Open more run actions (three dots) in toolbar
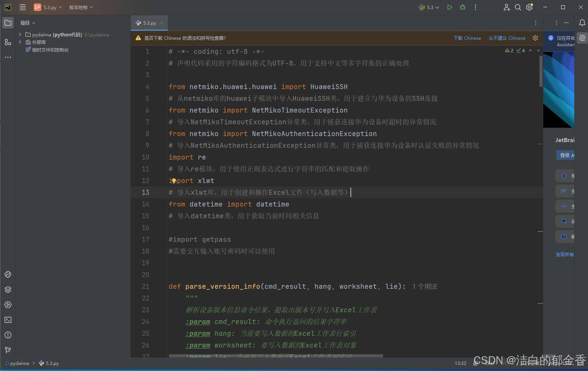 coord(475,7)
